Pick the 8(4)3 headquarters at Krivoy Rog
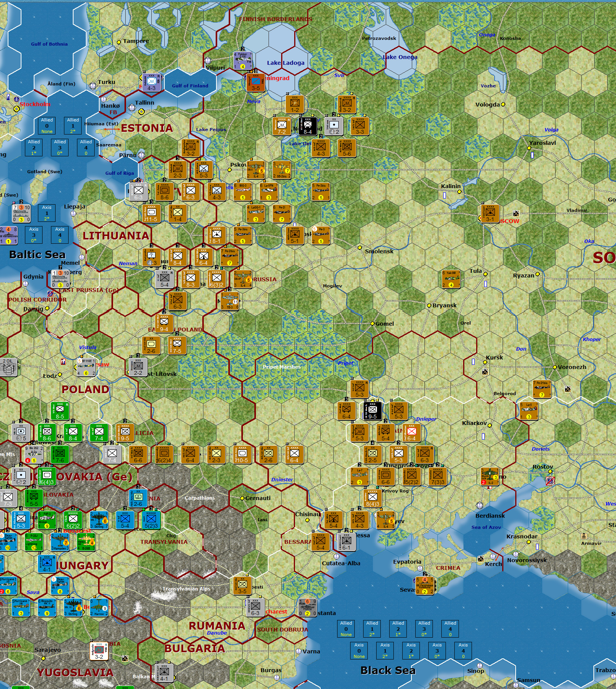This screenshot has height=689, width=616. (372, 498)
